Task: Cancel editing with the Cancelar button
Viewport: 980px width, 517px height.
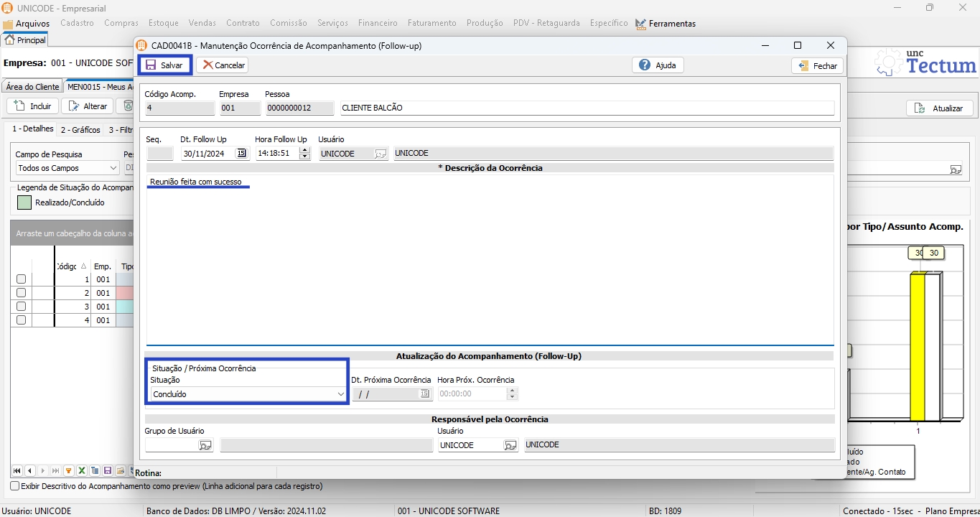Action: [223, 65]
